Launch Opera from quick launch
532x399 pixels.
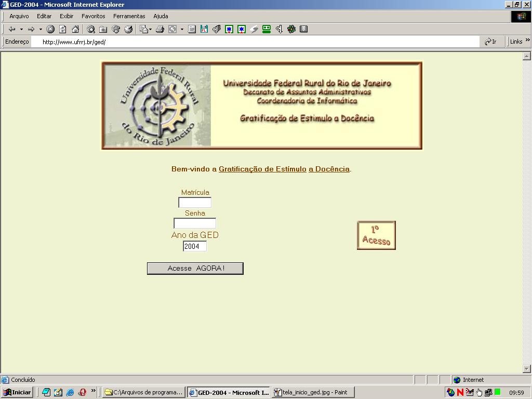click(x=82, y=393)
